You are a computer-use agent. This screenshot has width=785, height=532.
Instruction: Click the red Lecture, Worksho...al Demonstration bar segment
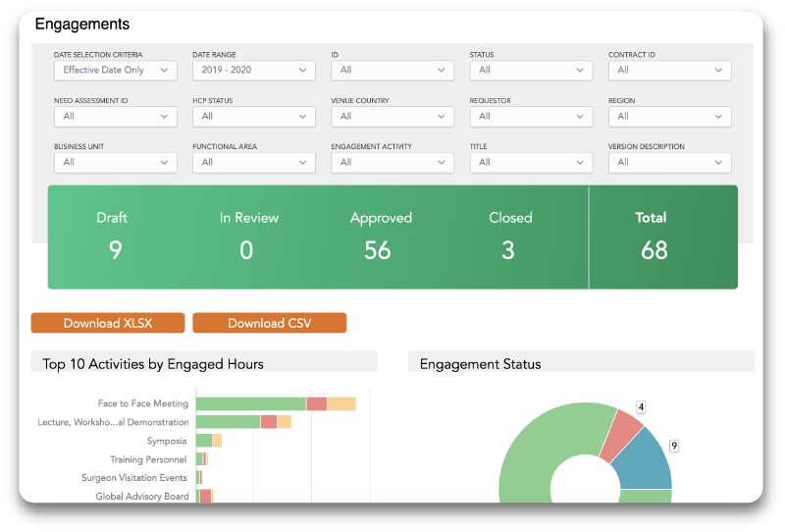(269, 422)
